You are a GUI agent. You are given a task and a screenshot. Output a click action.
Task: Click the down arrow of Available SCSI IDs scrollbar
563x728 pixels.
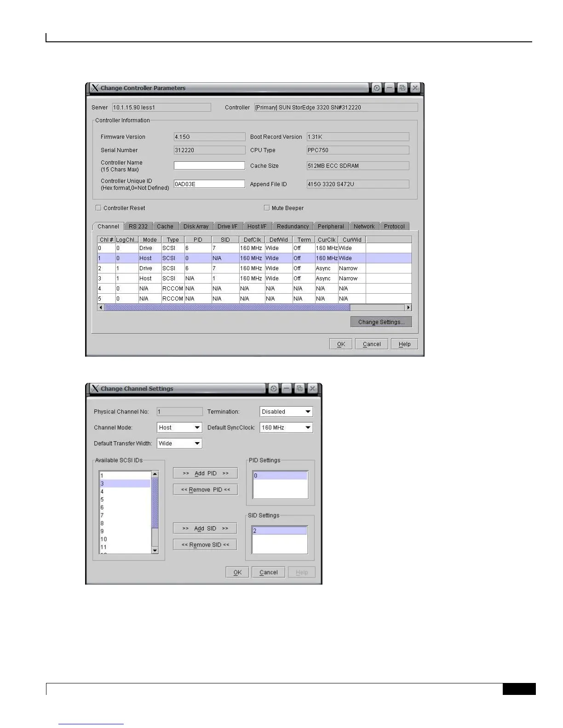155,550
